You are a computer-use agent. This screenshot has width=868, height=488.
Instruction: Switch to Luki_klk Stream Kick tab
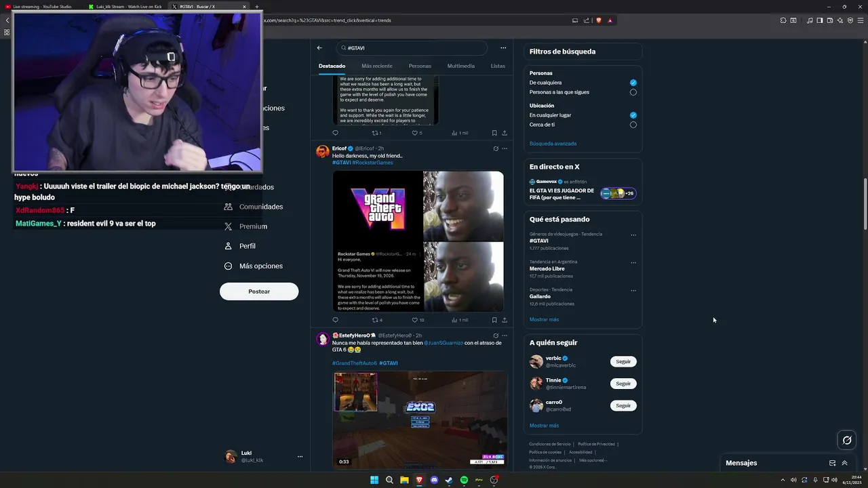point(125,7)
